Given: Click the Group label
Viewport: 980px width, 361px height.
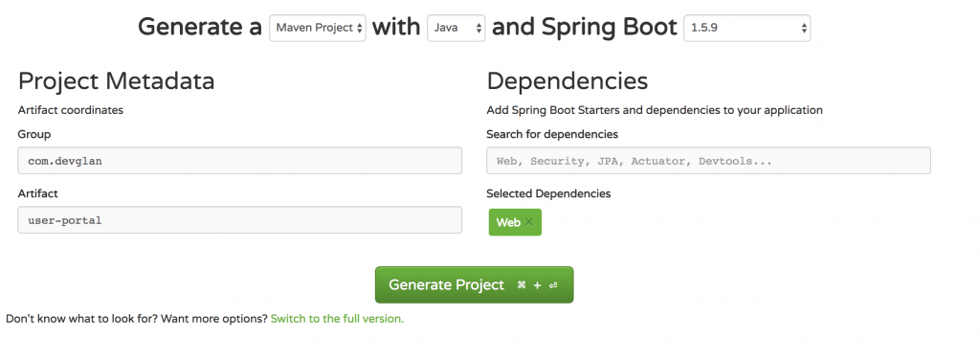Looking at the screenshot, I should [34, 134].
